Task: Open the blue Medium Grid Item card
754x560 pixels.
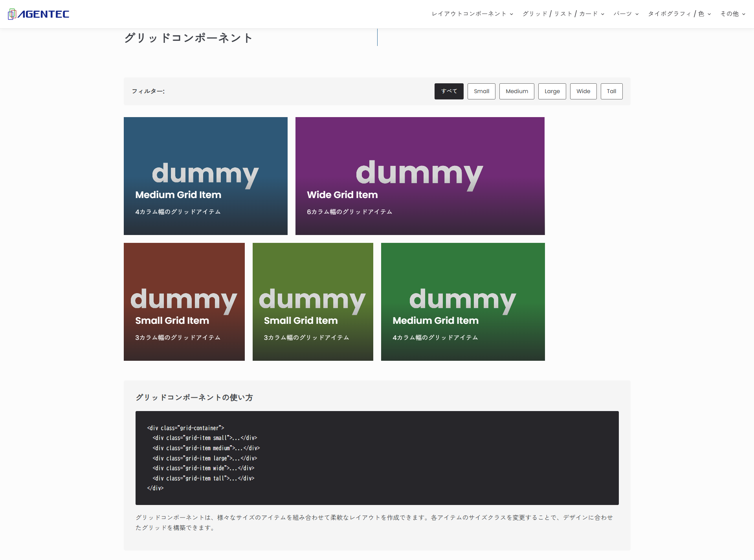Action: click(205, 176)
